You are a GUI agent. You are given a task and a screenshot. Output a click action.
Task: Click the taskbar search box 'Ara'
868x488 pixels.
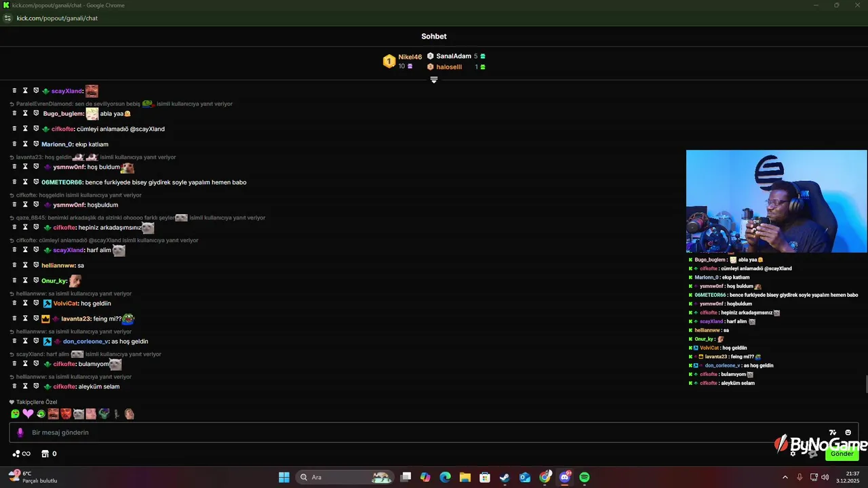[x=345, y=477]
